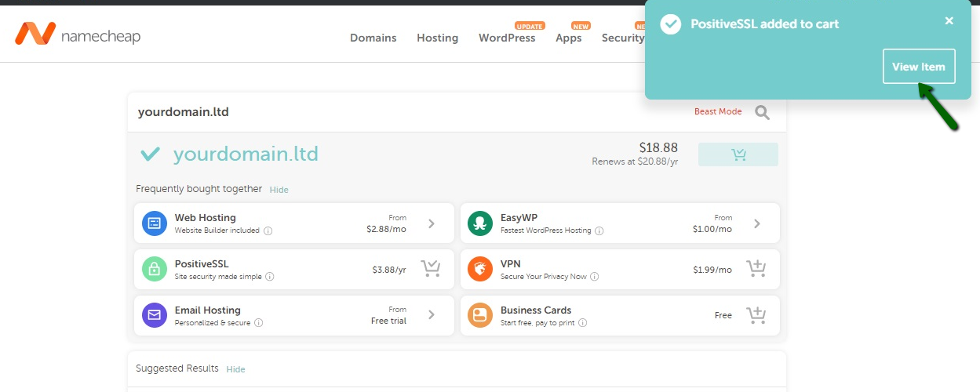Screen dimensions: 980x392
Task: Hide the Suggested Results section
Action: click(235, 369)
